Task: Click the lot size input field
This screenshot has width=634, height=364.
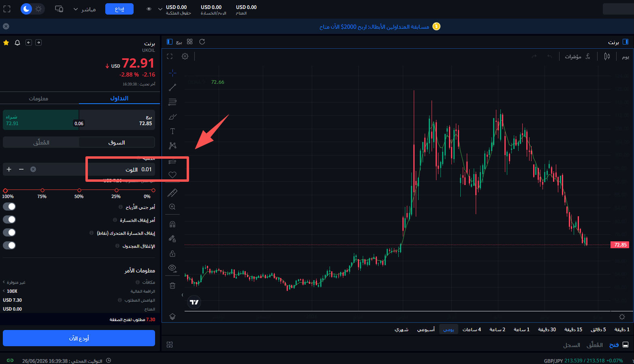Action: click(121, 169)
